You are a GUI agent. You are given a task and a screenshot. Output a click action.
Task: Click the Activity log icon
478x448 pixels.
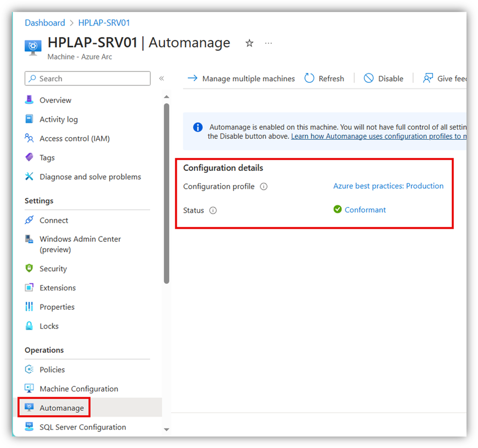29,119
